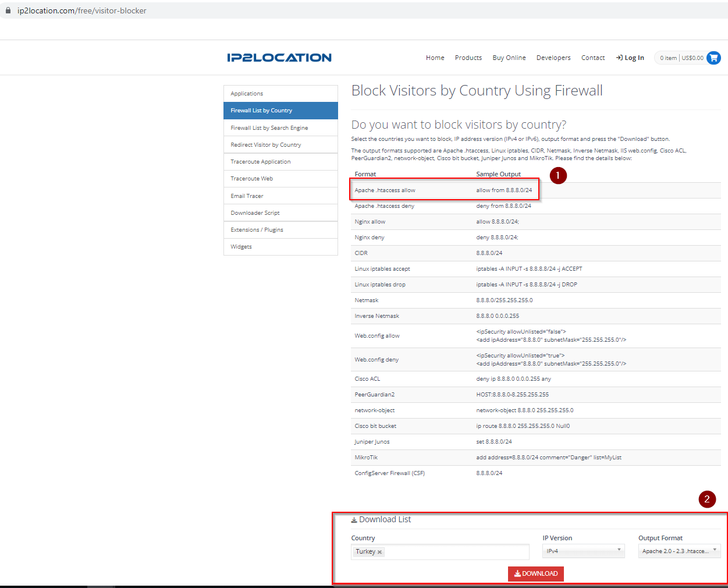Click the 'Block Visitors by Country Using Firewall' heading

point(477,91)
